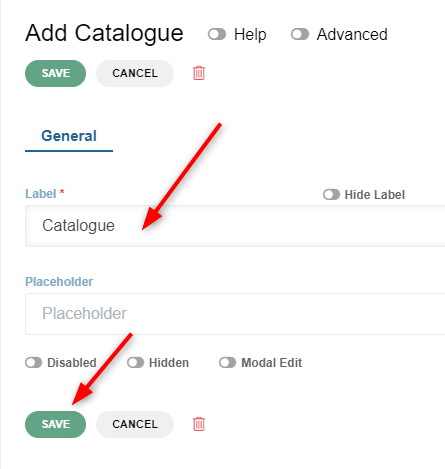Click the top SAVE button
This screenshot has width=445, height=469.
click(x=56, y=73)
